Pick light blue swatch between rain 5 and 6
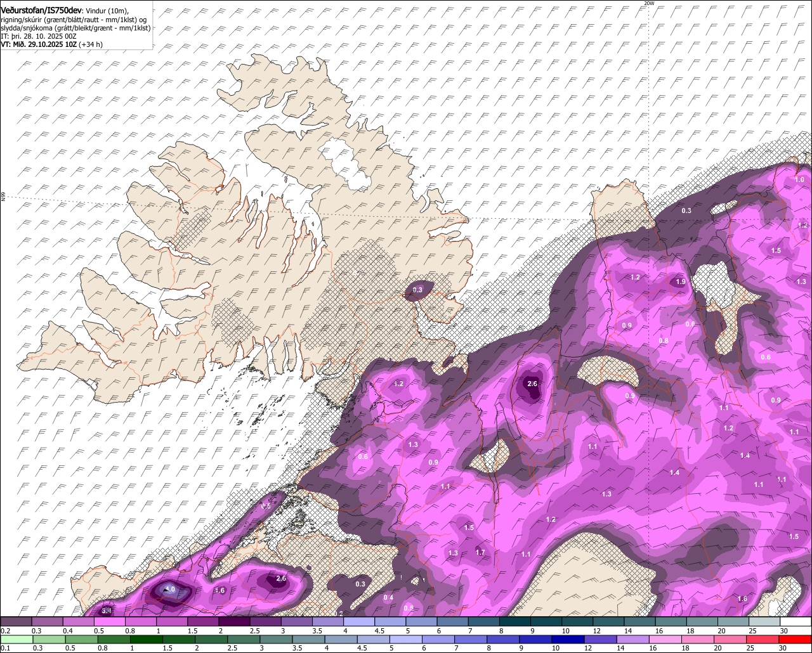This screenshot has height=653, width=812. pyautogui.click(x=406, y=639)
